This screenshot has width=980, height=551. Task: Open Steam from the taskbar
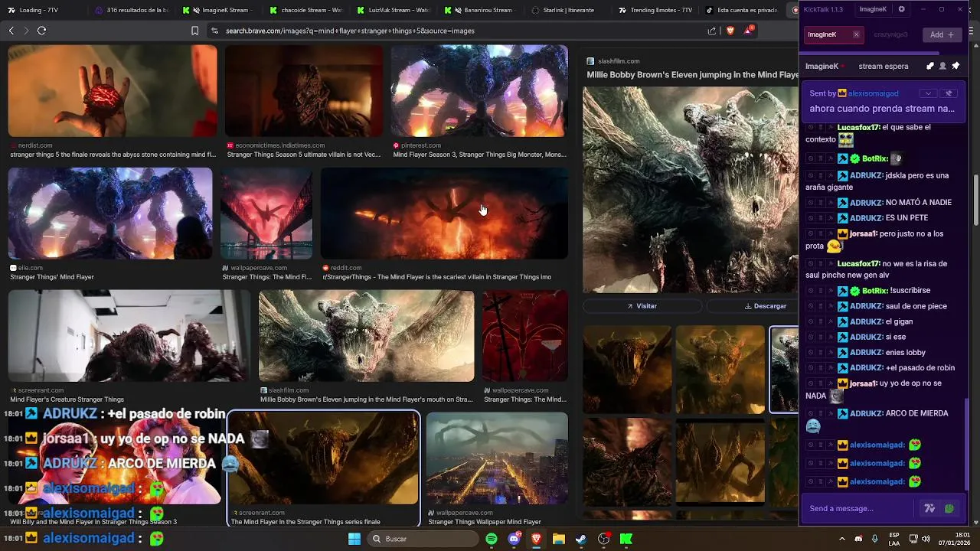point(581,539)
